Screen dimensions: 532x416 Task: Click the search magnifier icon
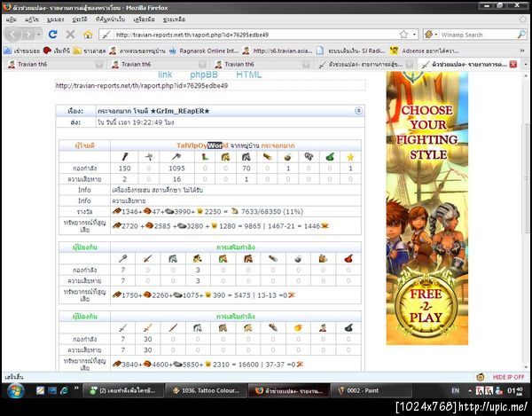click(521, 35)
